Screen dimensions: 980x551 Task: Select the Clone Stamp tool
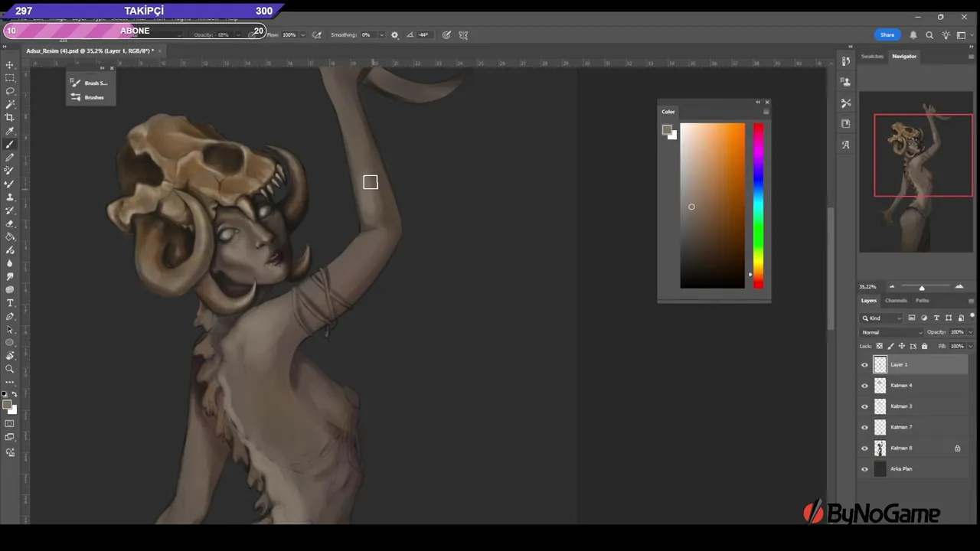coord(10,197)
